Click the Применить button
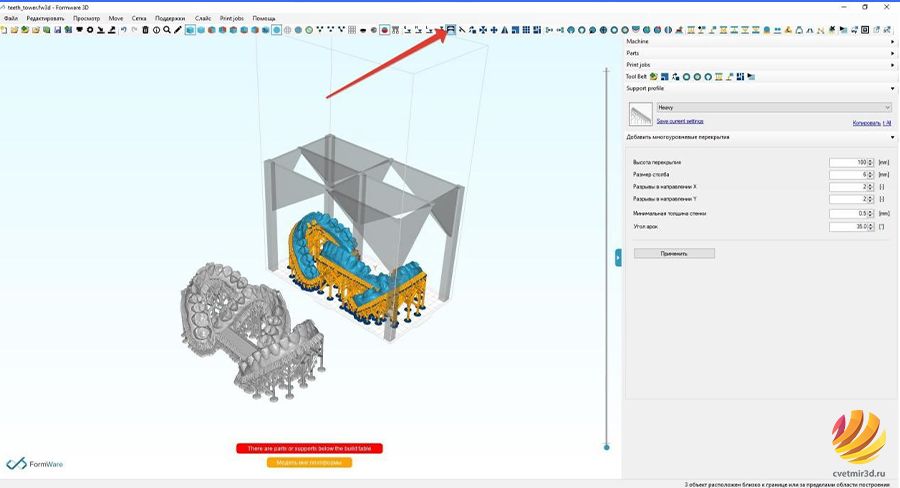This screenshot has width=900, height=488. [x=674, y=253]
